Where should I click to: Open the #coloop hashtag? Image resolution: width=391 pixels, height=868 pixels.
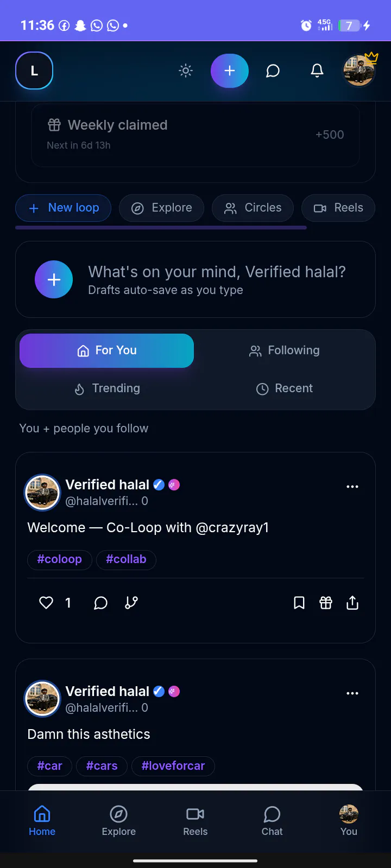(60, 559)
